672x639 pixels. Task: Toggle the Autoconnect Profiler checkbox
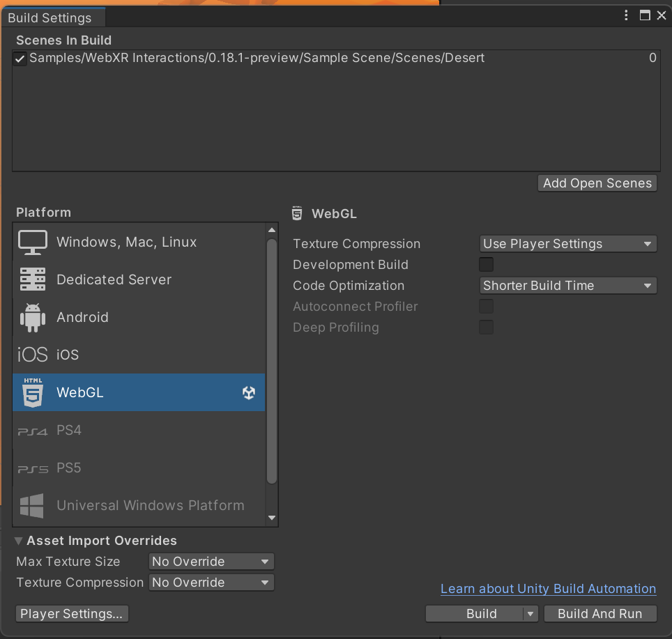pyautogui.click(x=486, y=307)
